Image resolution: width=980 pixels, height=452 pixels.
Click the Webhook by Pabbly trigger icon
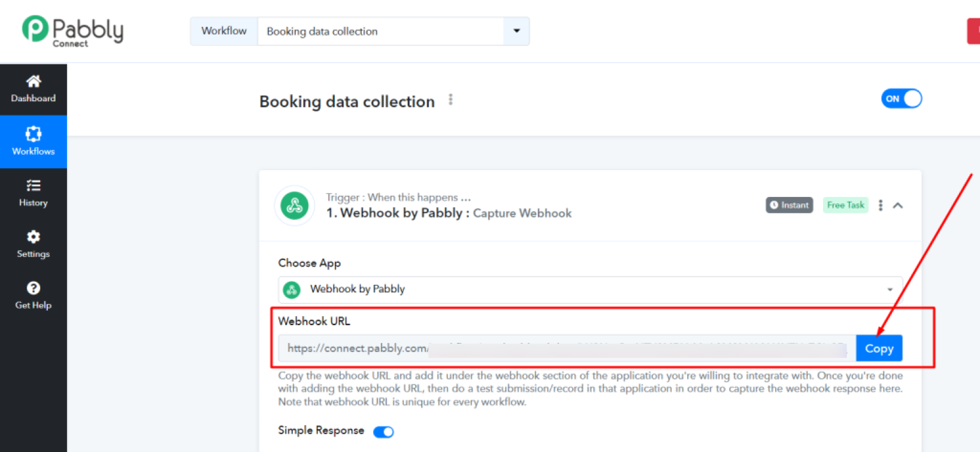[294, 205]
